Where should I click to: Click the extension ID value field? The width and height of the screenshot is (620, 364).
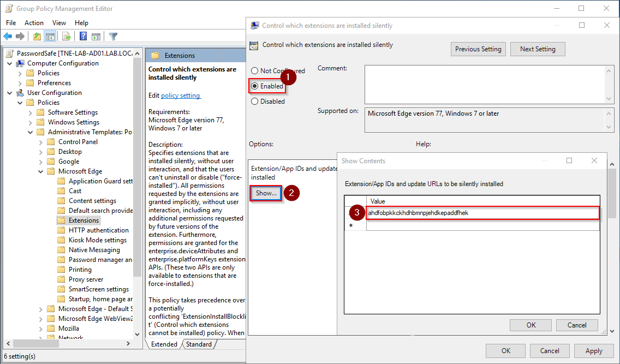point(482,213)
